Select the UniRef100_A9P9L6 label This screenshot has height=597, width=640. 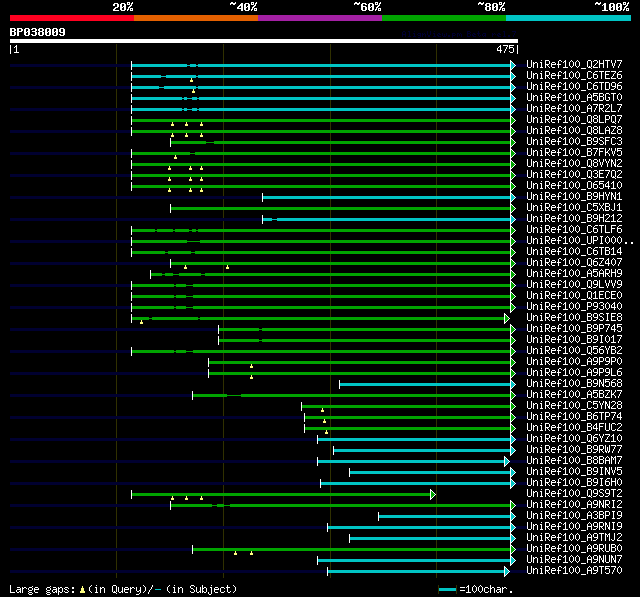click(574, 373)
